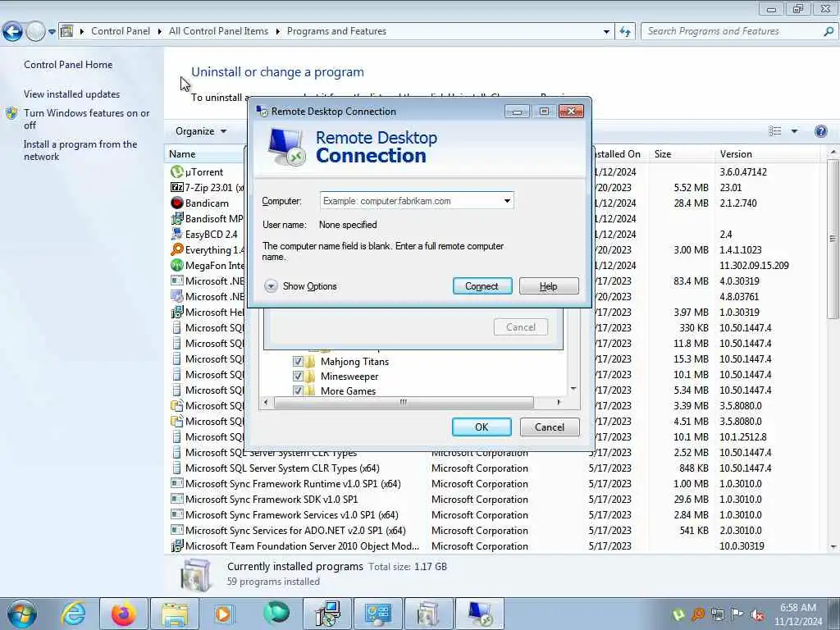
Task: Click the clock showing 6:58 AM
Action: pos(797,608)
